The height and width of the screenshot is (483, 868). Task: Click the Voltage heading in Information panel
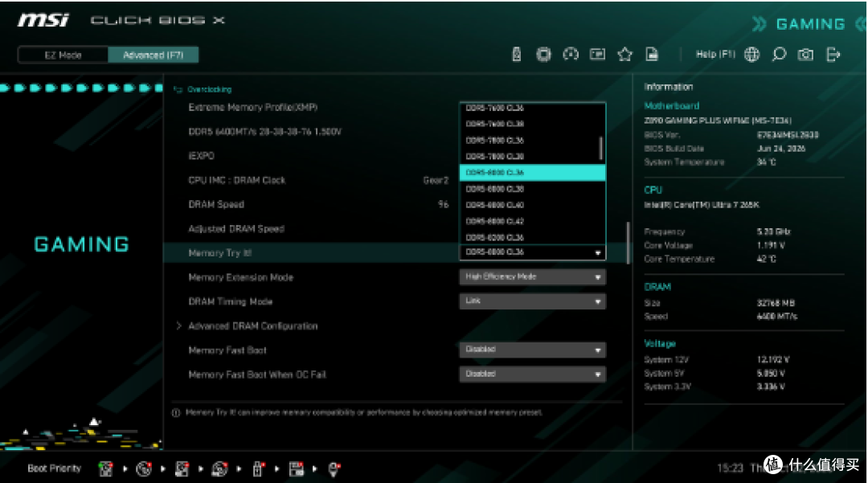(660, 344)
